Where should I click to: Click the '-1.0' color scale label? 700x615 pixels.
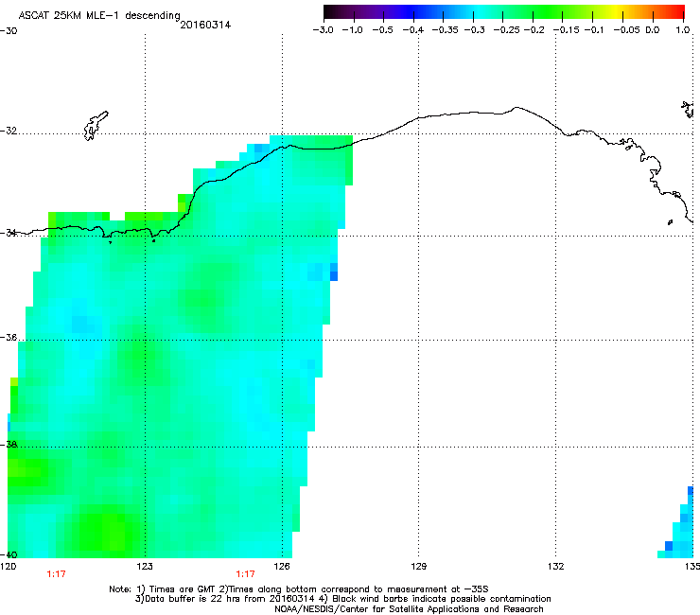click(x=352, y=30)
